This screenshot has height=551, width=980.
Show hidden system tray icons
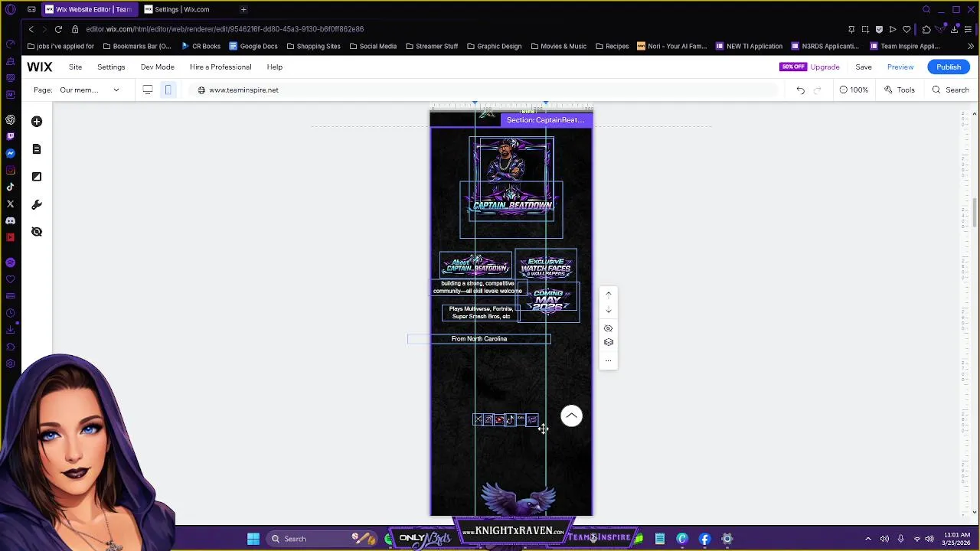[x=868, y=539]
